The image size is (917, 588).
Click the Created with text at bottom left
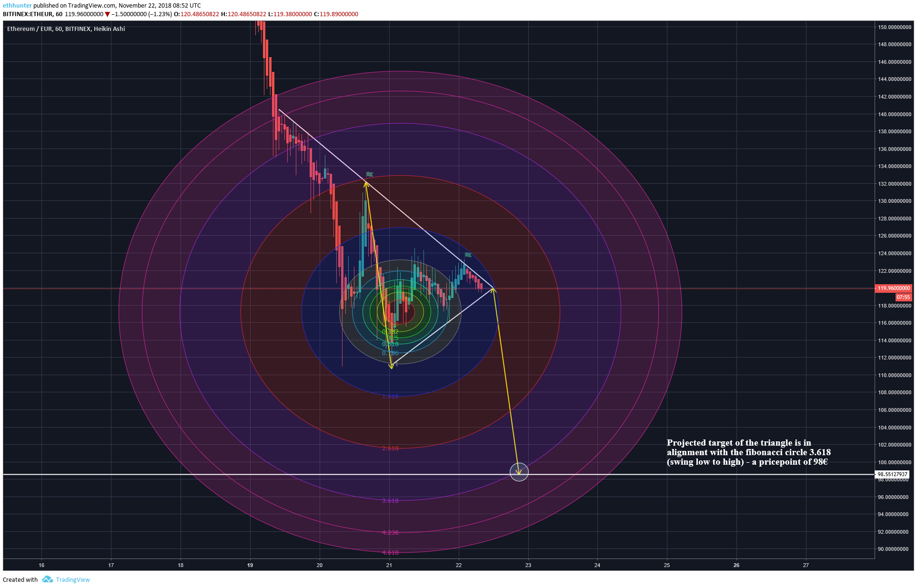[20, 579]
